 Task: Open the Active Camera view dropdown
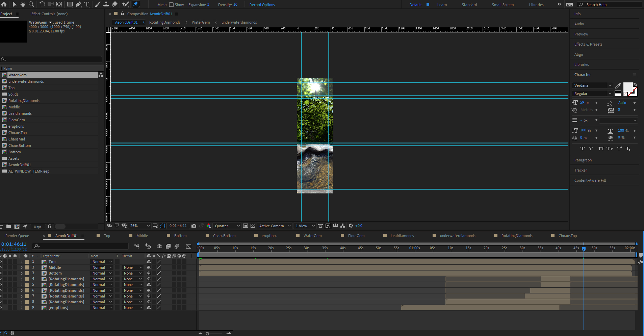pyautogui.click(x=275, y=226)
